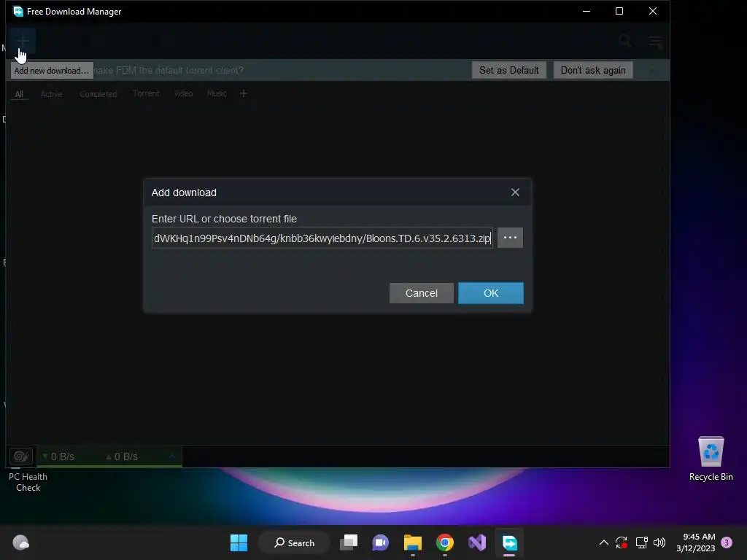Viewport: 747px width, 560px height.
Task: Switch to the Completed tab
Action: [x=98, y=94]
